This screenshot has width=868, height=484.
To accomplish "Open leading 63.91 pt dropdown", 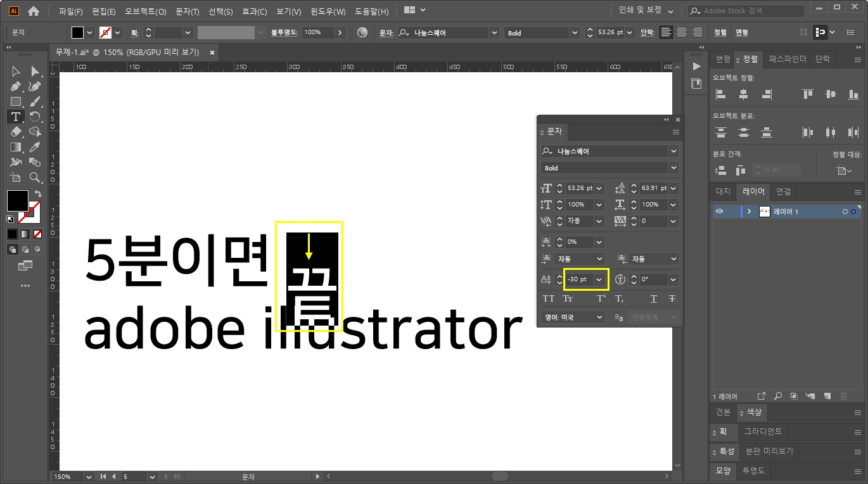I will tap(673, 188).
